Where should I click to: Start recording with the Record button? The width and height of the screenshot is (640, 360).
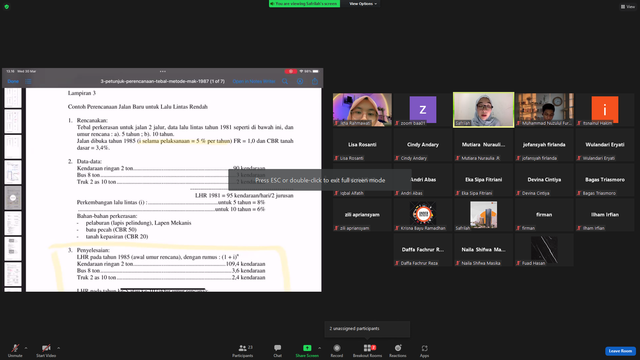pyautogui.click(x=337, y=350)
